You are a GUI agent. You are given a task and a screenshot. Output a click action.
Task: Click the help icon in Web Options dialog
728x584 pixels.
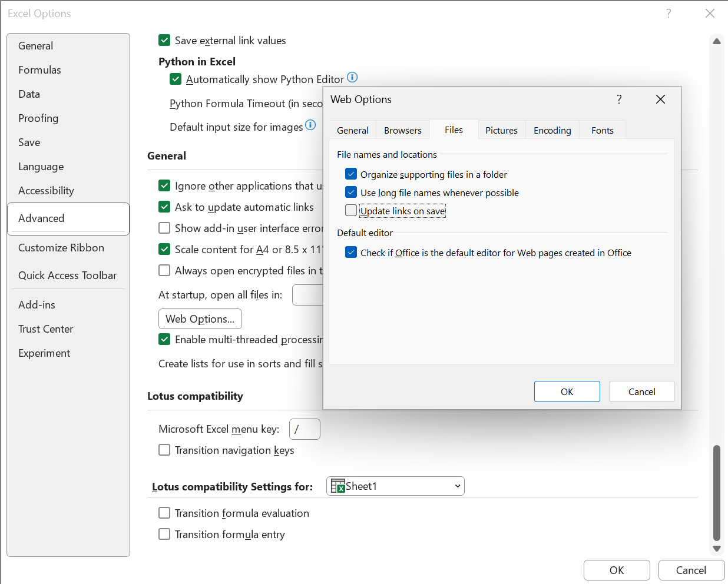[x=619, y=99]
